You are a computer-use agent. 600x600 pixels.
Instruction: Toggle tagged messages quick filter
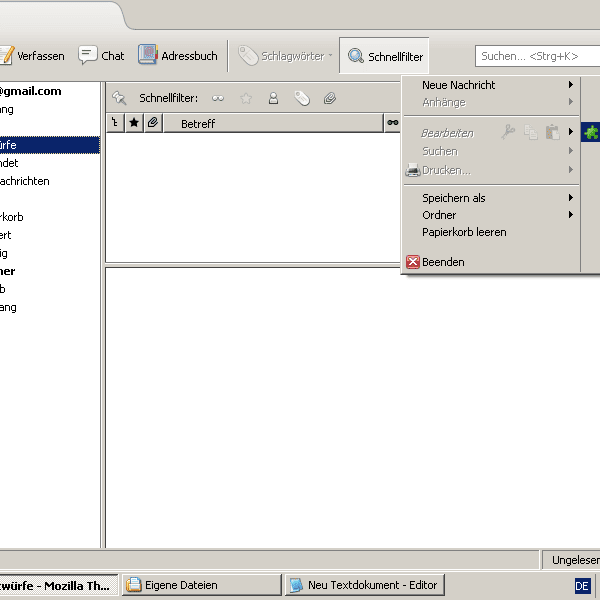[302, 98]
